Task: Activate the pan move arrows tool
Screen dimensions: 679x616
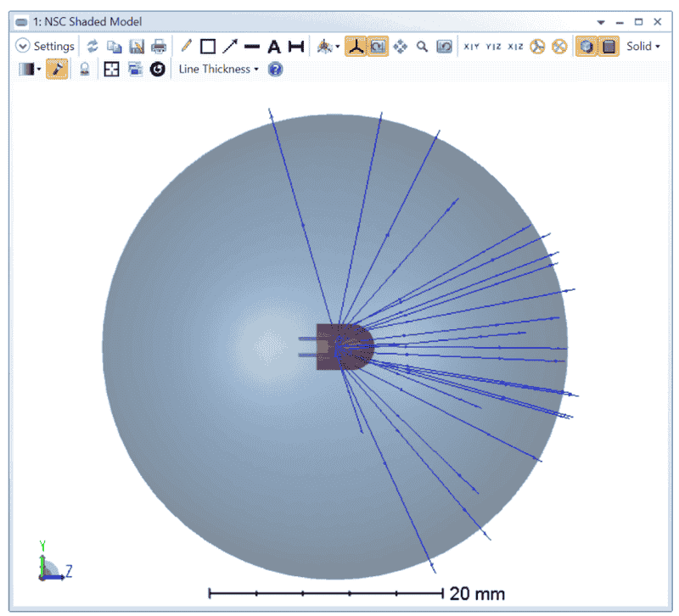Action: click(400, 47)
